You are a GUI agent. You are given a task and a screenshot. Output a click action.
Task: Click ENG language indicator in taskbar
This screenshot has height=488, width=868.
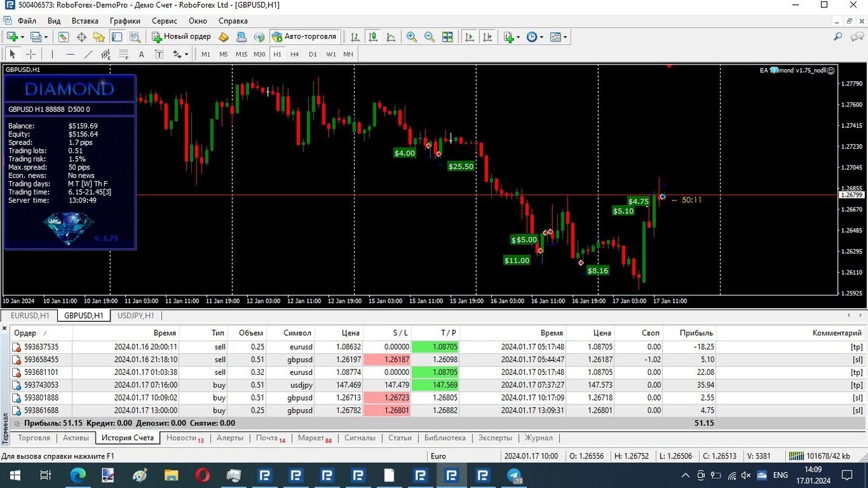pos(781,475)
